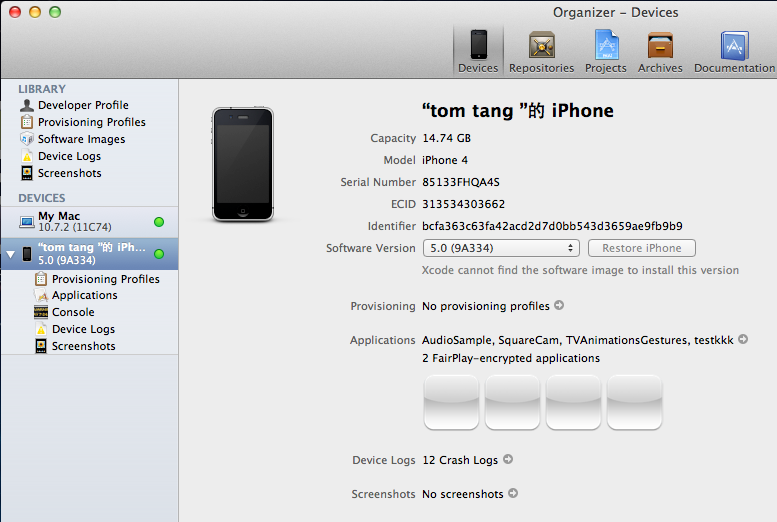The width and height of the screenshot is (777, 522).
Task: Click the green status dot for My Mac
Action: [159, 222]
